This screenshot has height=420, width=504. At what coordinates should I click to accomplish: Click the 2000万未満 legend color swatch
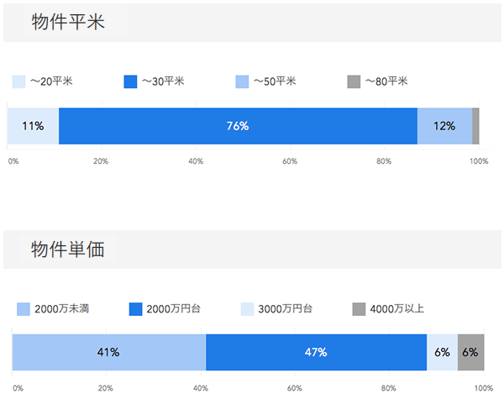coord(24,309)
